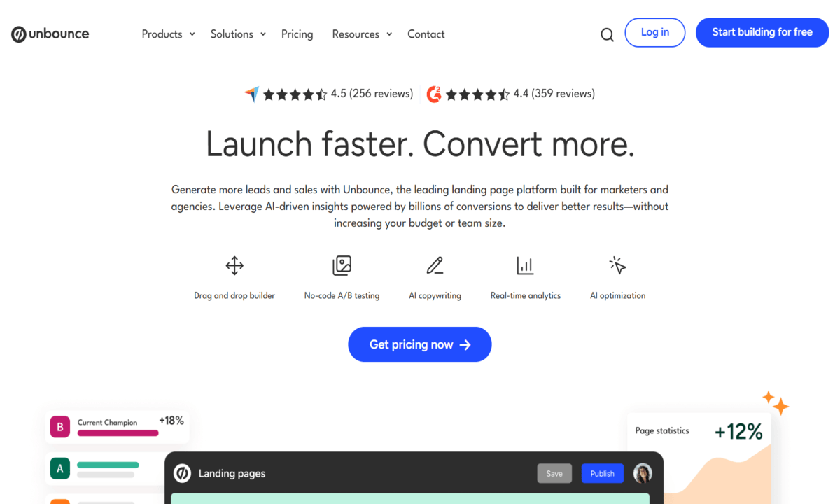Click the Log in button
Image resolution: width=840 pixels, height=504 pixels.
point(655,32)
